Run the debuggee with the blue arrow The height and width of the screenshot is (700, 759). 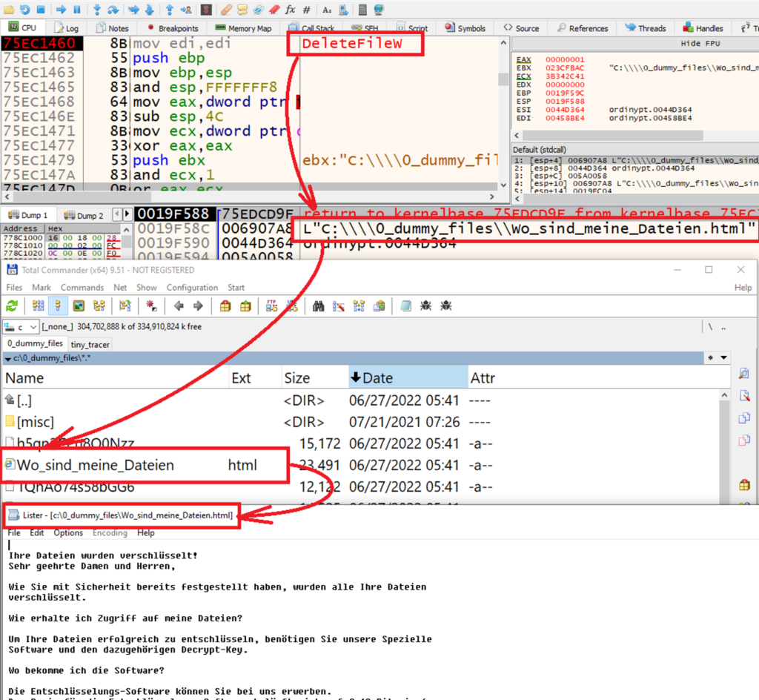[61, 9]
